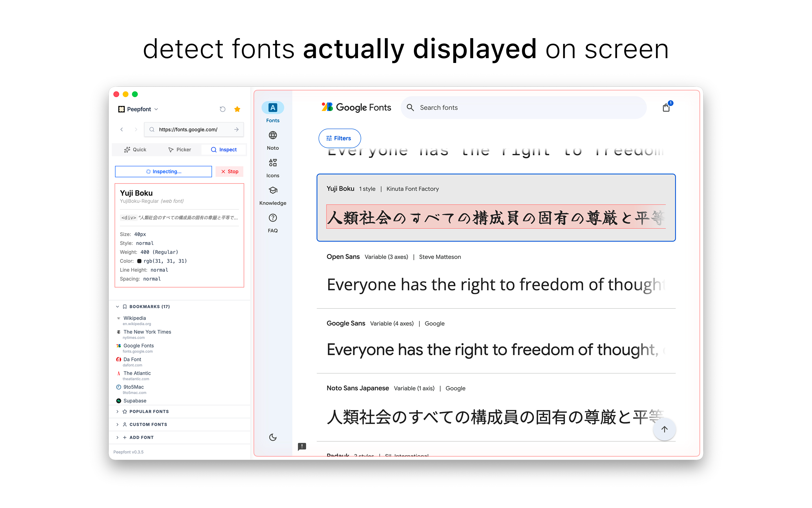Open the Peepfont dropdown chevron
The width and height of the screenshot is (812, 508).
click(156, 109)
